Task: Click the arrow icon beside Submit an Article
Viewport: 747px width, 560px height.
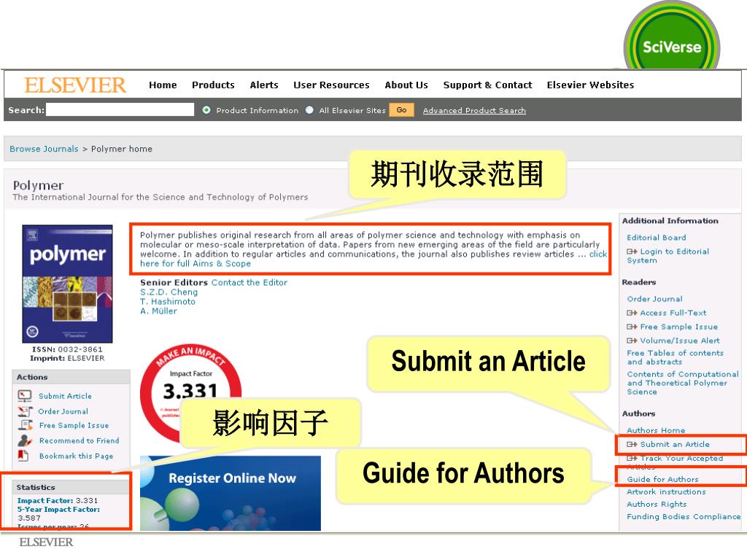Action: tap(632, 444)
